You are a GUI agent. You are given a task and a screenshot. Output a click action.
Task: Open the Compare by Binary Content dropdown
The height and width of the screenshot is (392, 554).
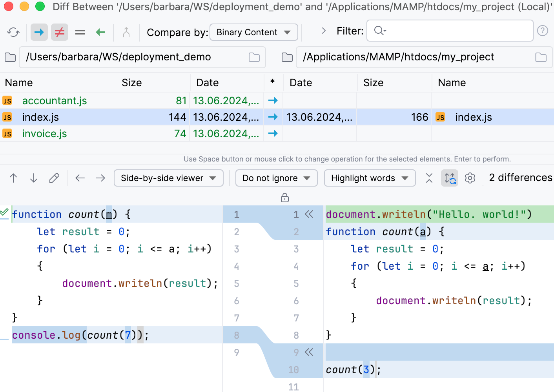click(253, 32)
